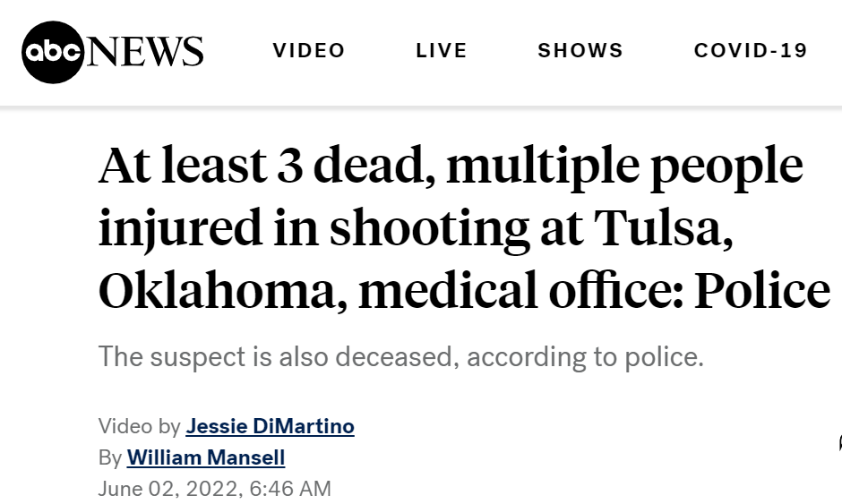Click the June 02, 2022 timestamp
This screenshot has width=842, height=504.
(214, 489)
